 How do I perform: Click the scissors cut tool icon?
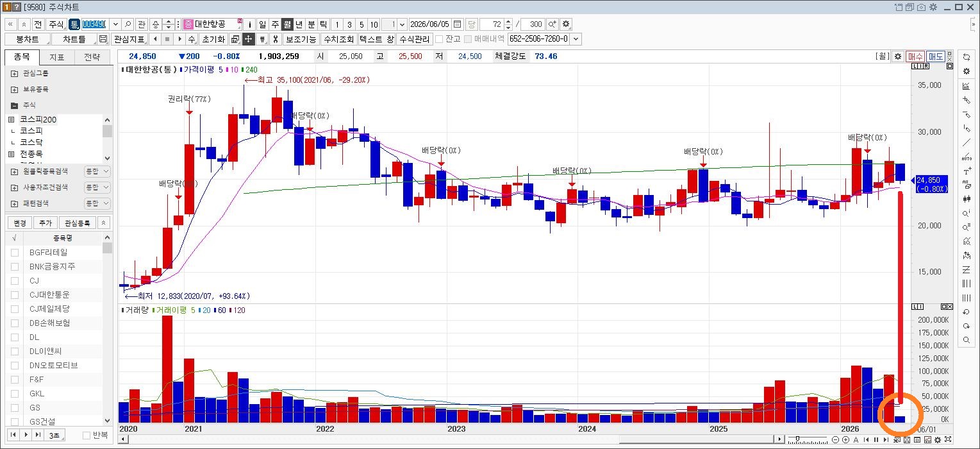click(275, 39)
